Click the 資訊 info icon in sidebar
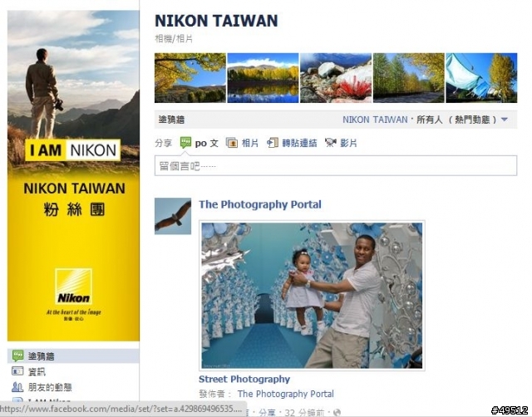 [x=17, y=371]
